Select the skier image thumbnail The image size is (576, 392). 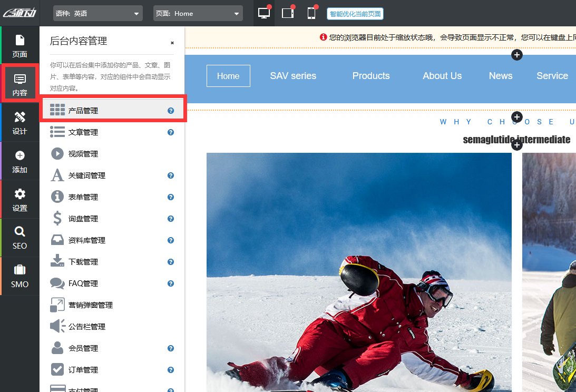(359, 272)
